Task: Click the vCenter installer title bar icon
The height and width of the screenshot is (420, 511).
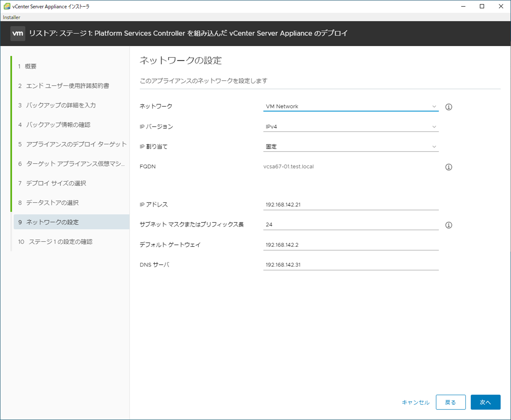Action: tap(7, 6)
